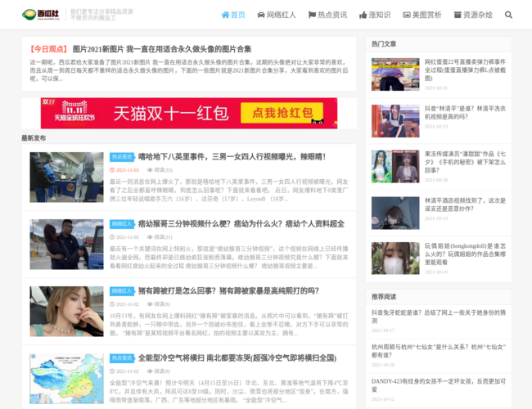The width and height of the screenshot is (532, 409).
Task: Open hot article 果冻传媒演员潘甜甜
Action: tap(465, 162)
